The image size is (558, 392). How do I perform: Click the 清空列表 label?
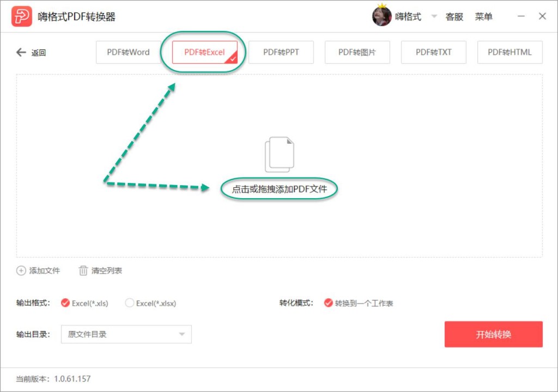(x=107, y=271)
